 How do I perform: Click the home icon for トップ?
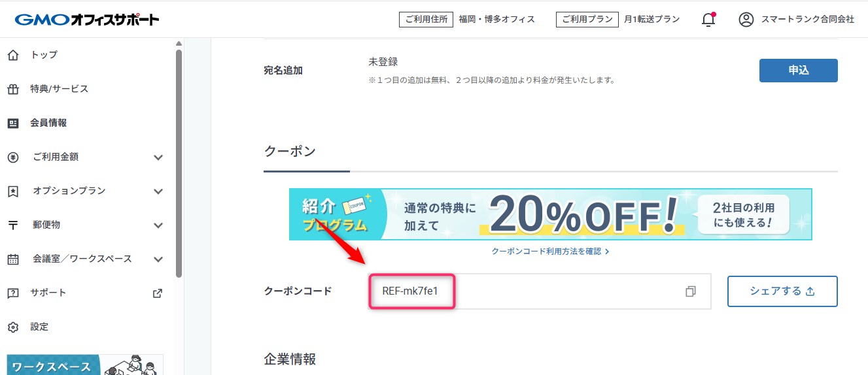coord(13,55)
